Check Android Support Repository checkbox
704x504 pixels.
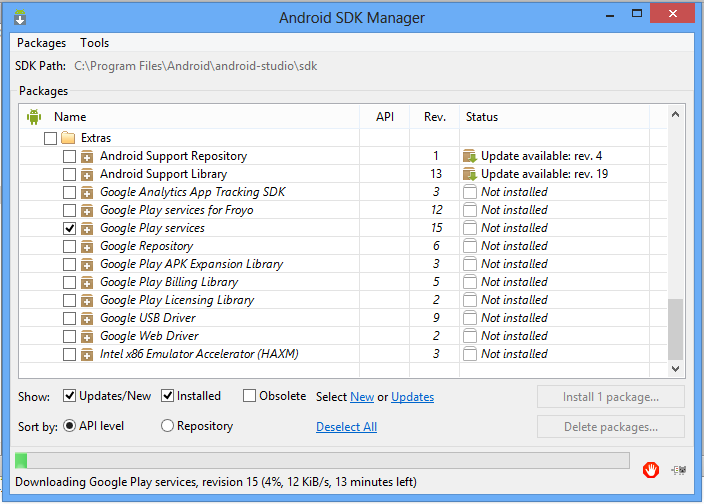(x=69, y=156)
